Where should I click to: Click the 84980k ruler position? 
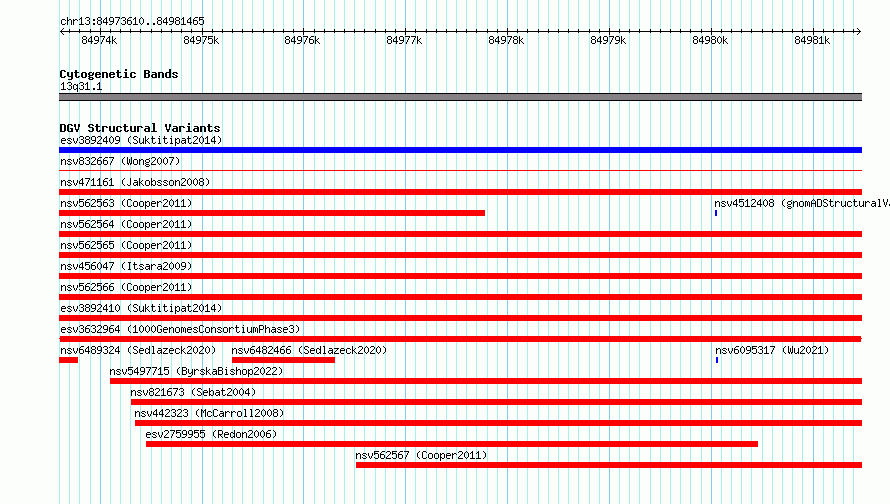point(710,40)
